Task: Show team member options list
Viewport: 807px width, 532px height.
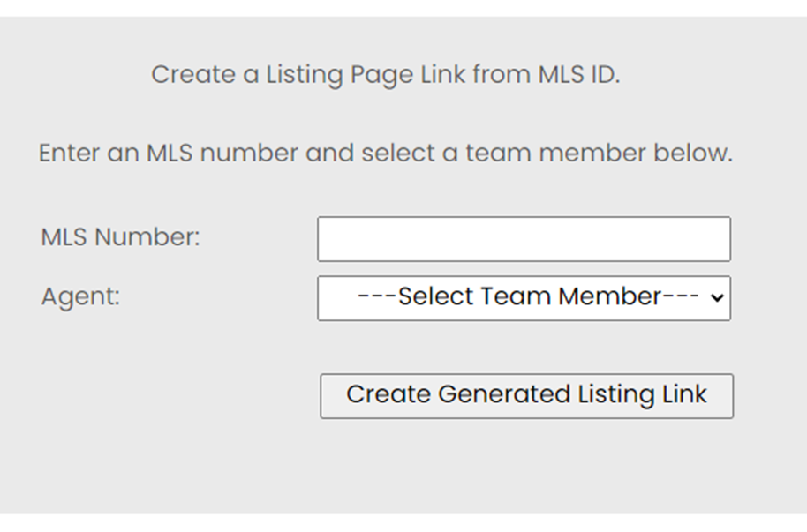Action: tap(524, 297)
